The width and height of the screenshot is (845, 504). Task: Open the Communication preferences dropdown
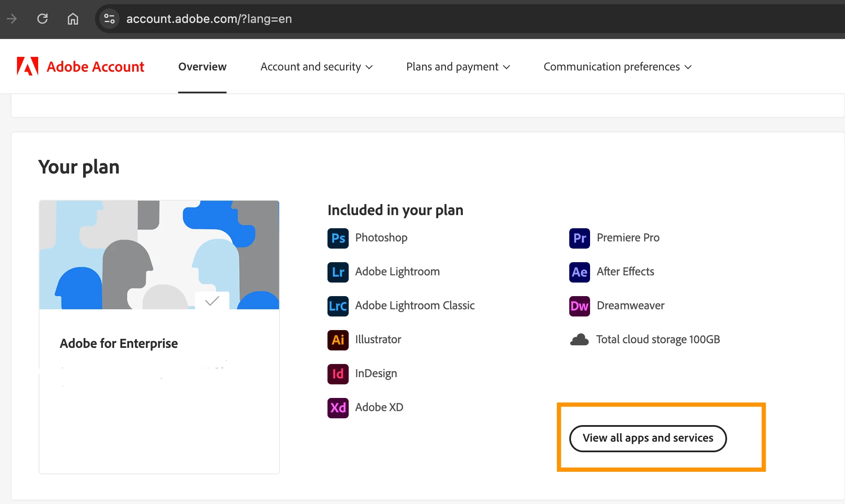click(618, 67)
